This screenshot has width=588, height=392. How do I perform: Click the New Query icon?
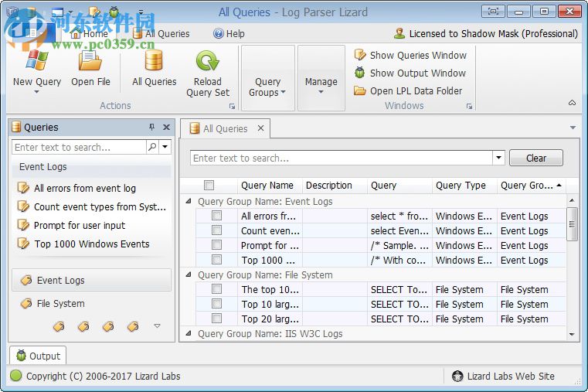[x=37, y=60]
